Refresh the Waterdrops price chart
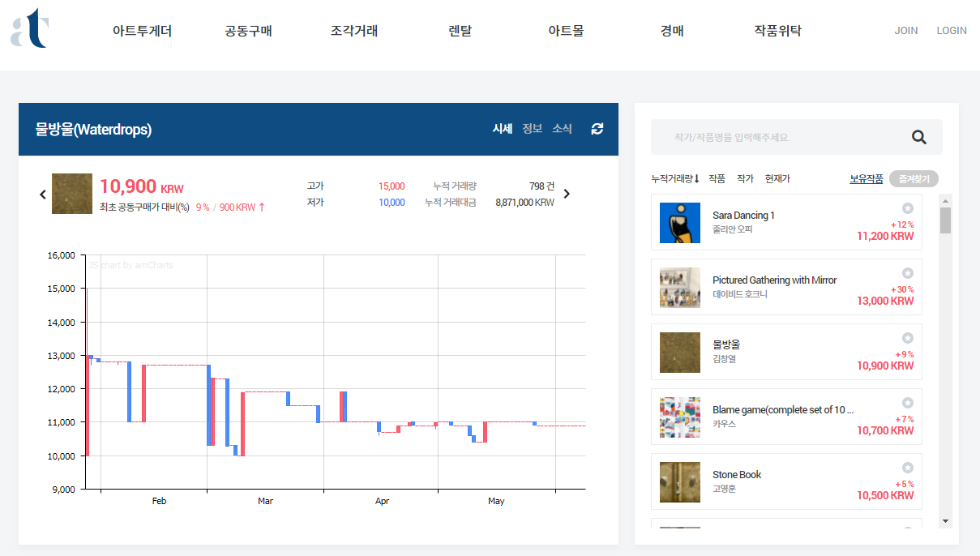Image resolution: width=980 pixels, height=556 pixels. (x=597, y=129)
